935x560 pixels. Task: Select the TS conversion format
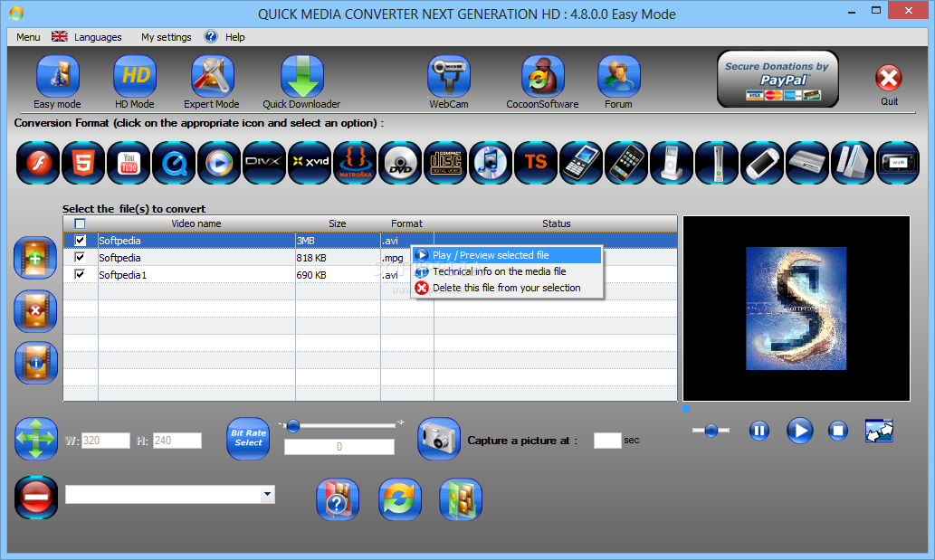537,163
